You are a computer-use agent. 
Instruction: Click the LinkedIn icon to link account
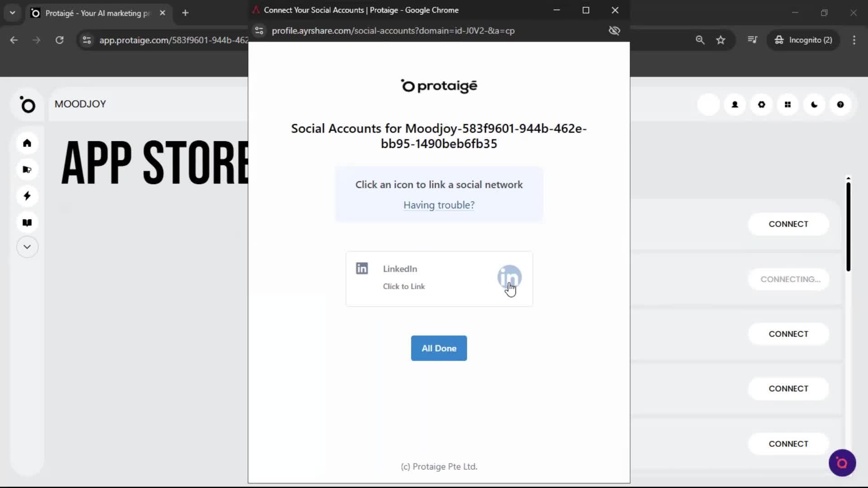pos(509,277)
